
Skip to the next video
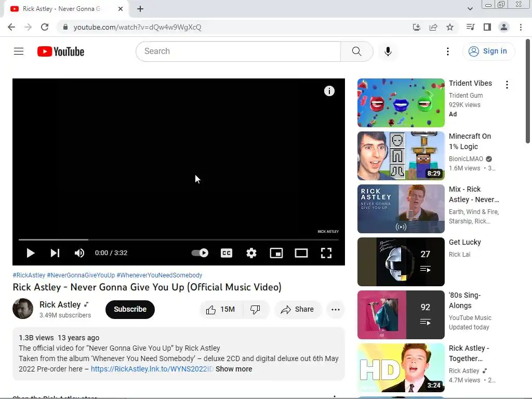click(x=55, y=253)
